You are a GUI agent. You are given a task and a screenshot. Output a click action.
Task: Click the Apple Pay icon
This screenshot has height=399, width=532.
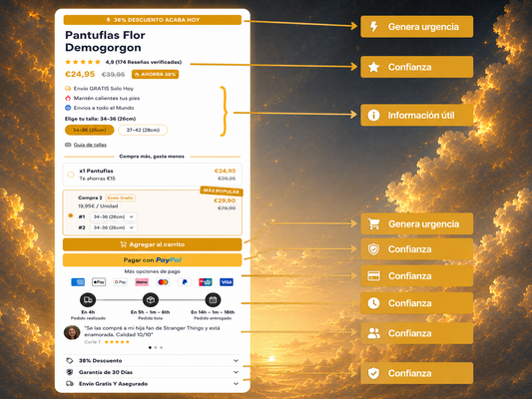point(99,282)
